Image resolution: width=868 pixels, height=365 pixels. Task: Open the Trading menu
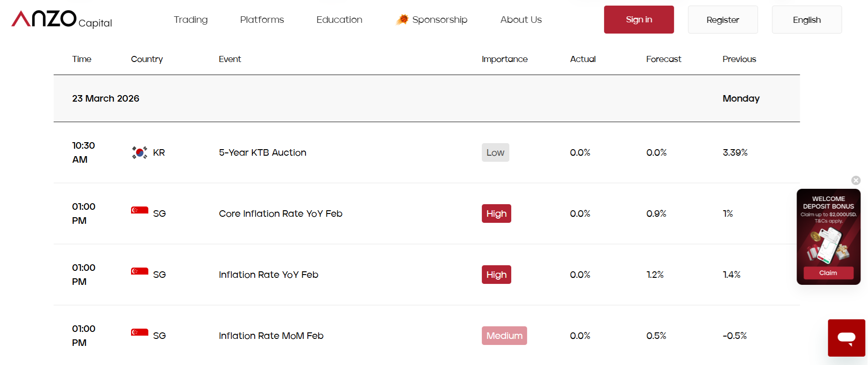click(x=191, y=20)
